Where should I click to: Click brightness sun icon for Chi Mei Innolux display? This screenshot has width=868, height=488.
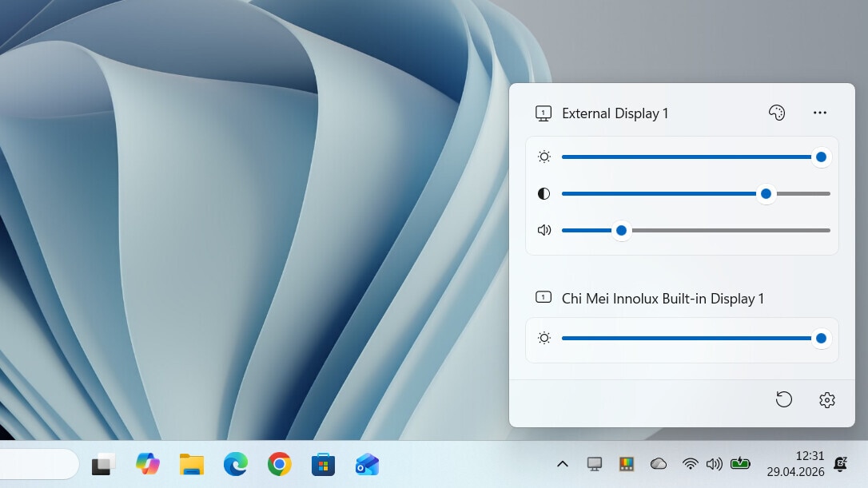pyautogui.click(x=544, y=338)
